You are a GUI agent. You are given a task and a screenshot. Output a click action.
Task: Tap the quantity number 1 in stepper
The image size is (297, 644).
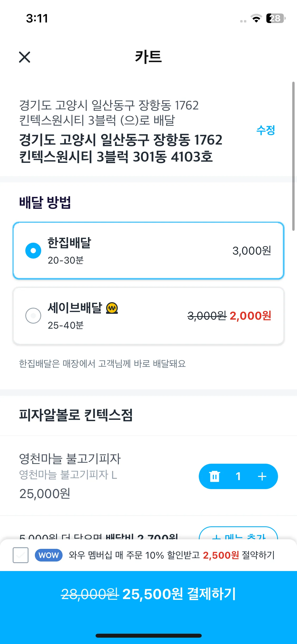click(238, 476)
